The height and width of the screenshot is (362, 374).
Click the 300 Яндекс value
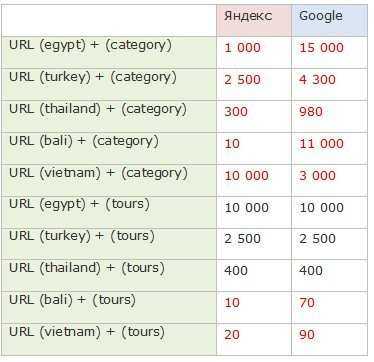point(236,112)
